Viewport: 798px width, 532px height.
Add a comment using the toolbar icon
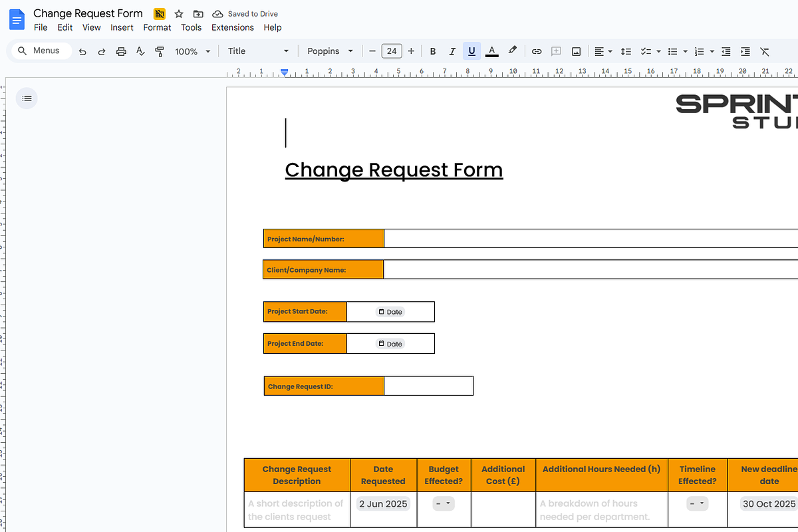556,51
